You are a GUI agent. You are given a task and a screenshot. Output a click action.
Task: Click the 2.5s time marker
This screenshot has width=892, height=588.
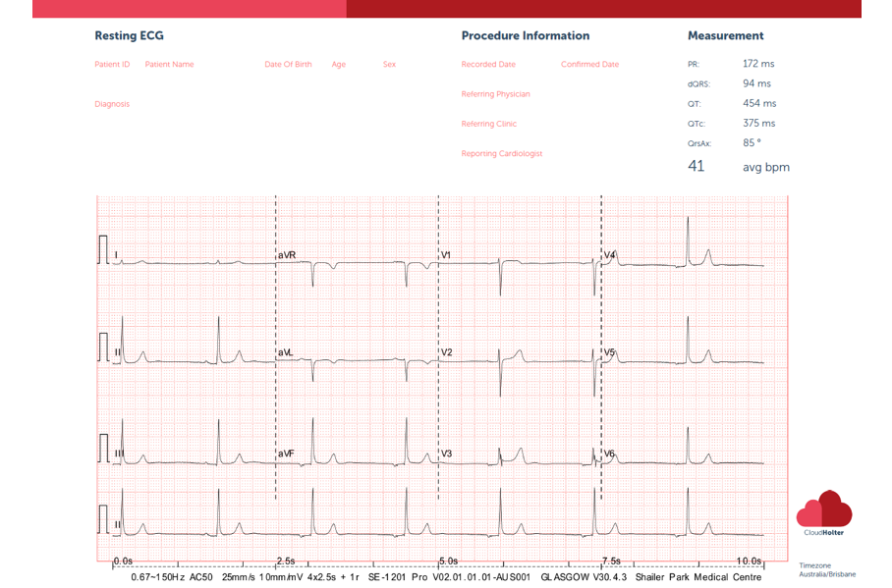point(286,561)
